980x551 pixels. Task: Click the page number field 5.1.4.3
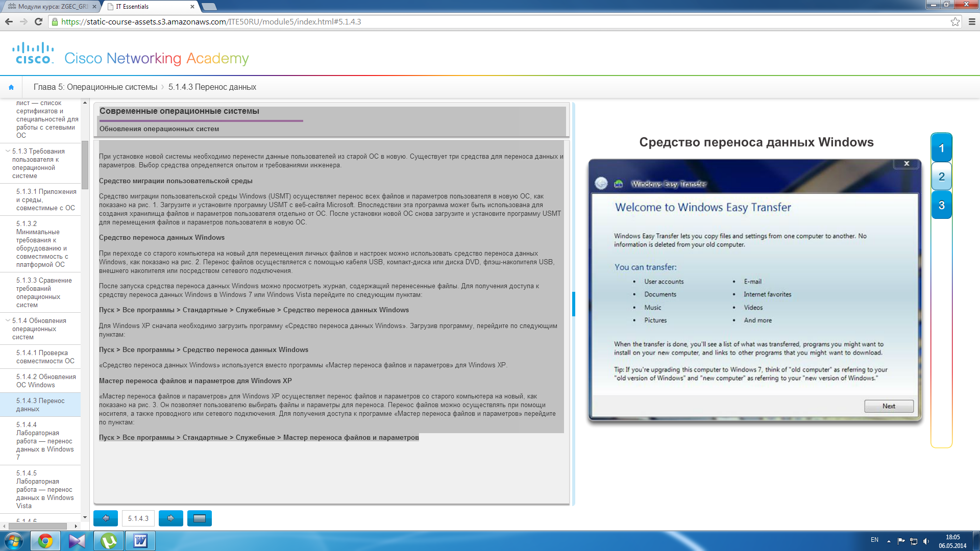[138, 518]
